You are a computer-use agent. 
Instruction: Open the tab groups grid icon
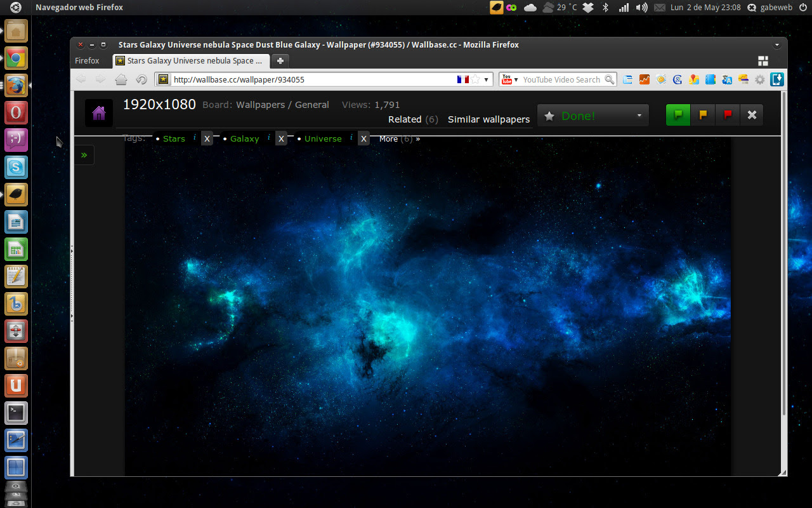[763, 61]
